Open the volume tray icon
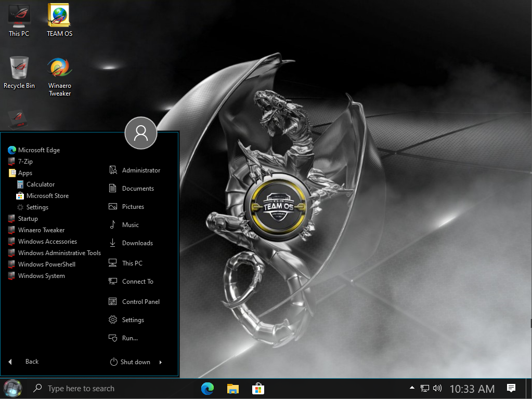This screenshot has width=532, height=399. click(437, 388)
